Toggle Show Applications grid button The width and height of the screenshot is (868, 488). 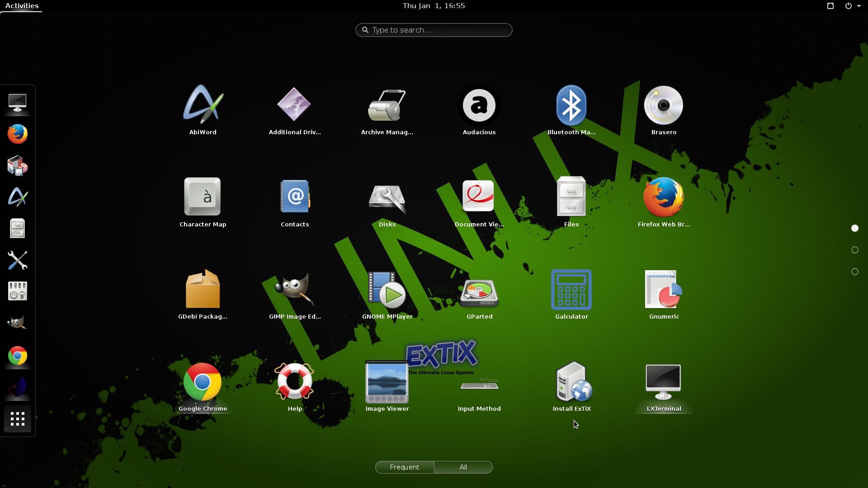18,419
